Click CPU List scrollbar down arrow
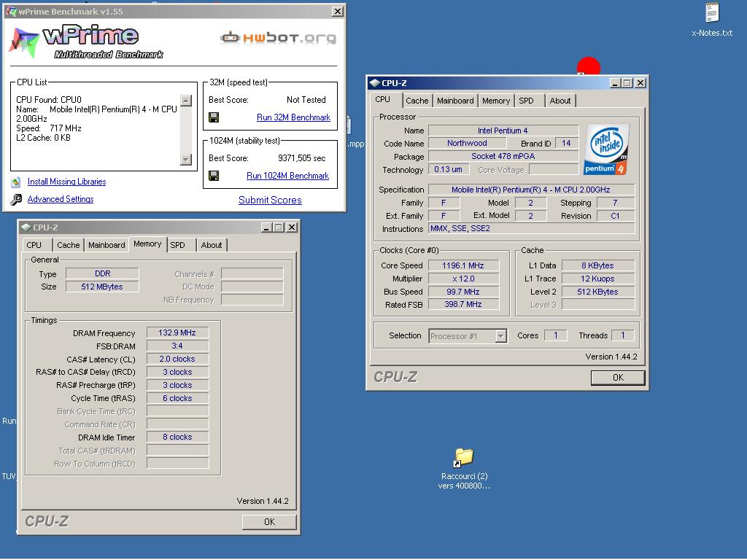Screen dimensions: 747x560 click(x=186, y=159)
